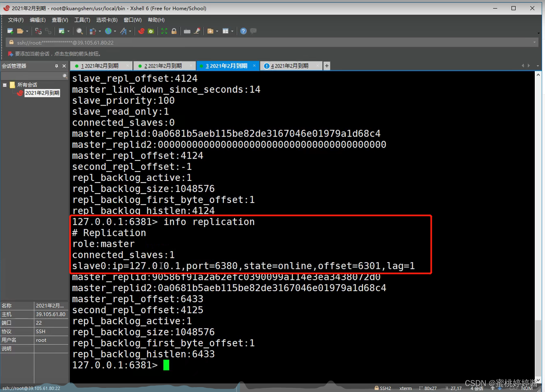
Task: Switch to tab 1 2021年2月到期
Action: 101,66
